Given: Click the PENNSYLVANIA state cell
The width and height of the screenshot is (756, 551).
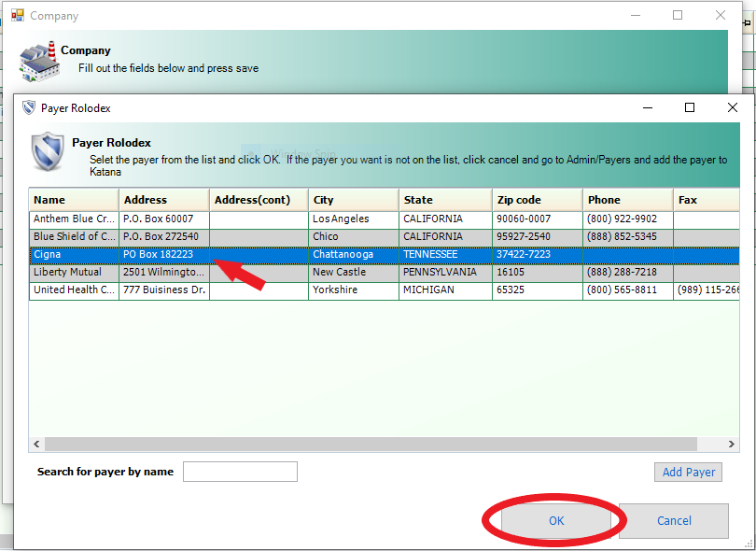Looking at the screenshot, I should click(x=445, y=272).
